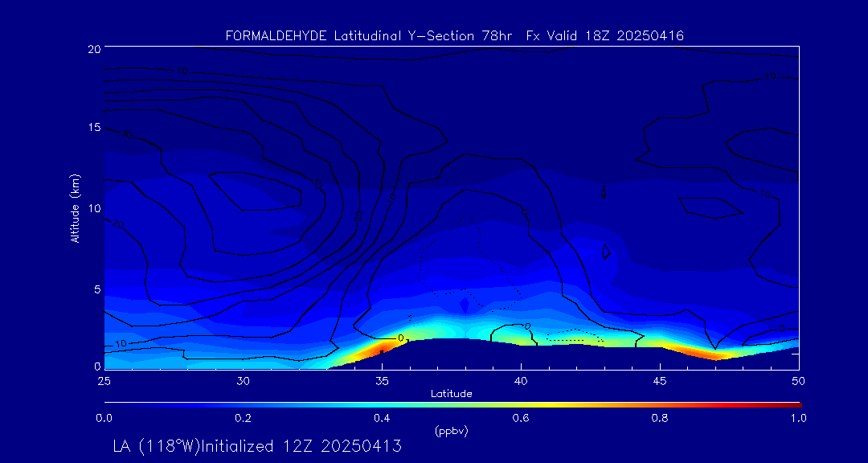This screenshot has width=868, height=463.
Task: Click the color scale label "0.2"
Action: (x=243, y=418)
